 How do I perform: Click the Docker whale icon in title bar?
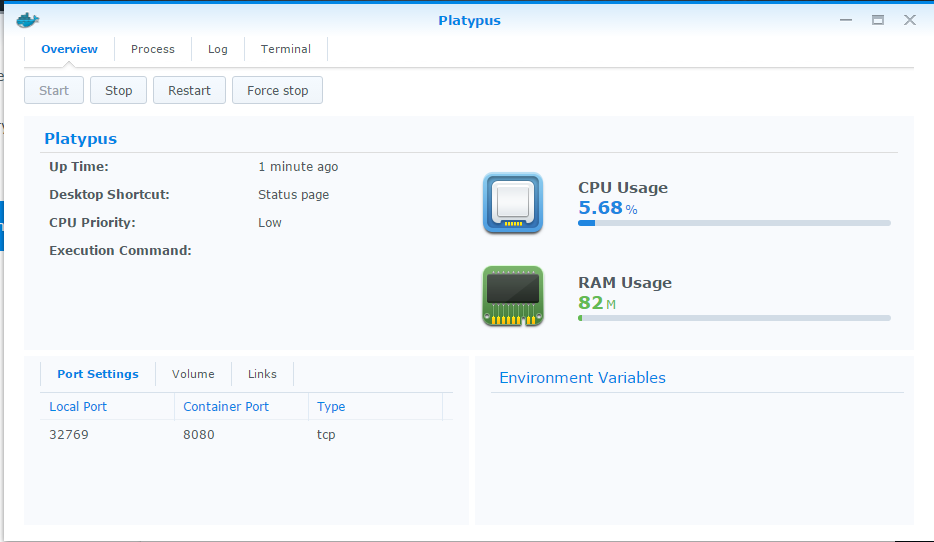[x=27, y=20]
